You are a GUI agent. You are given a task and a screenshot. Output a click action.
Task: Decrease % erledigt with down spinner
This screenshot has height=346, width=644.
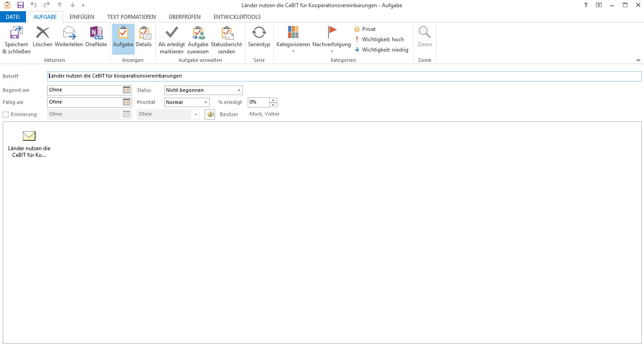(x=274, y=105)
